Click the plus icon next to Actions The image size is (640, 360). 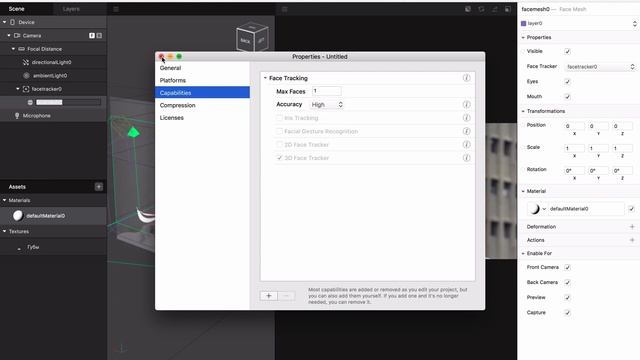(632, 240)
